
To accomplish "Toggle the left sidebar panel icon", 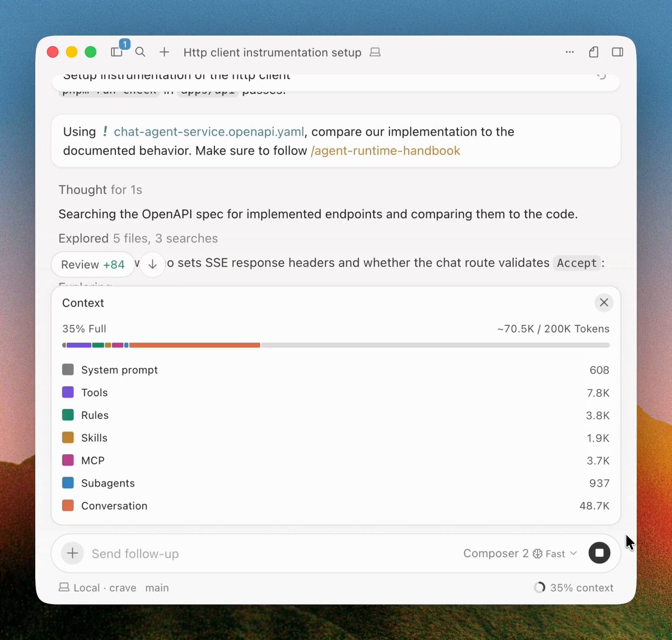I will pos(116,52).
